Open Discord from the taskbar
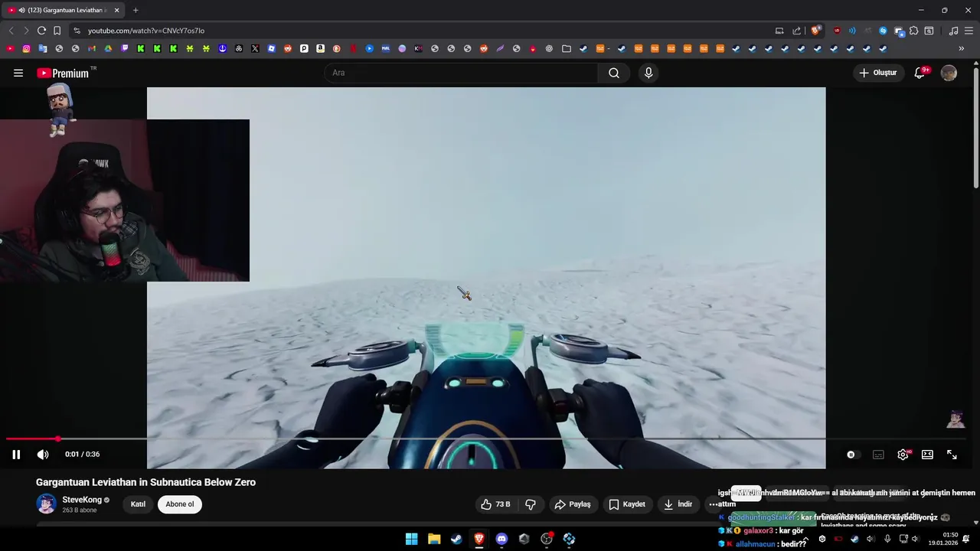980x551 pixels. coord(501,539)
